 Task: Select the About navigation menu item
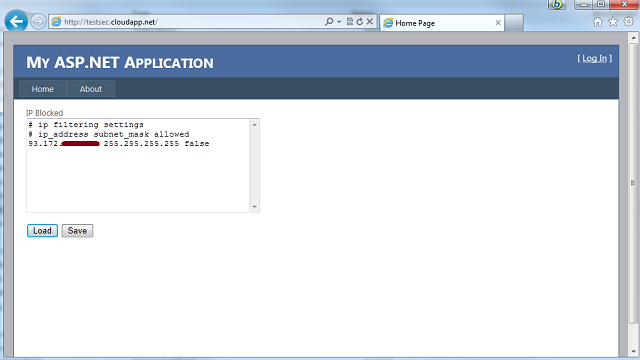[91, 89]
